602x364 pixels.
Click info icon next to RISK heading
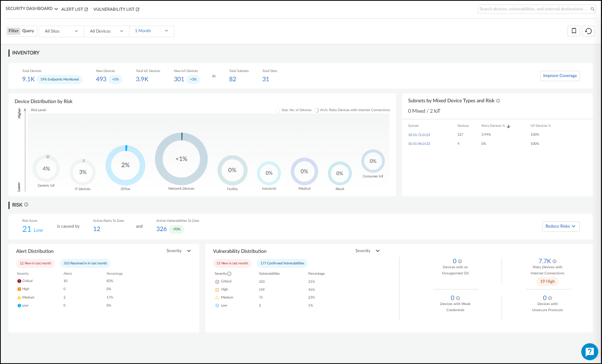click(x=26, y=205)
